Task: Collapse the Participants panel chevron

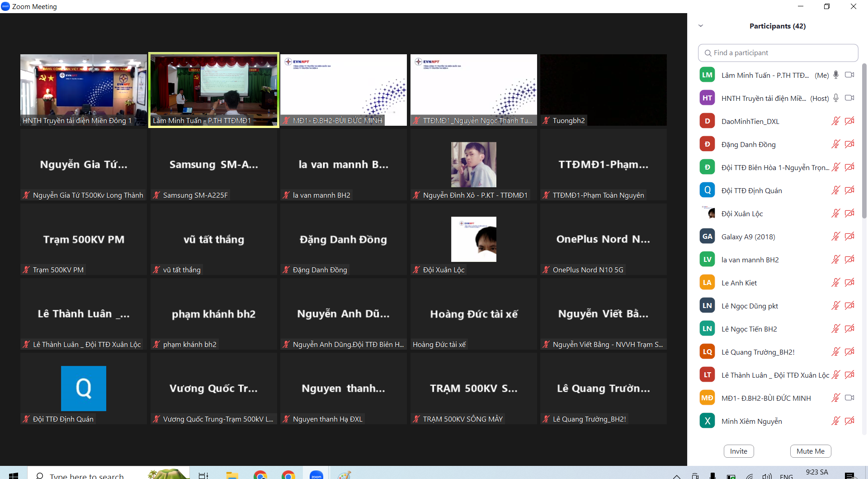Action: coord(701,26)
